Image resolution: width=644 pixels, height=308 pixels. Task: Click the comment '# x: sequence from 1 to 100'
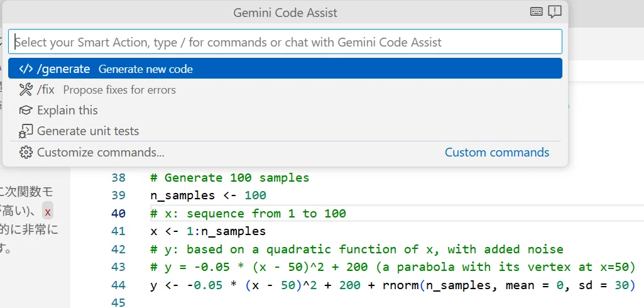click(248, 214)
